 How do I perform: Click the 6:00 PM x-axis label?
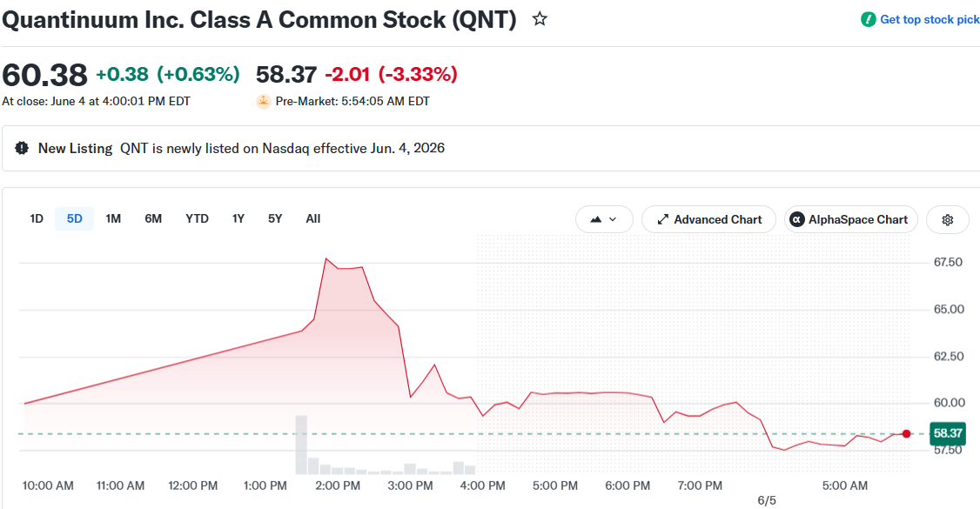point(628,486)
